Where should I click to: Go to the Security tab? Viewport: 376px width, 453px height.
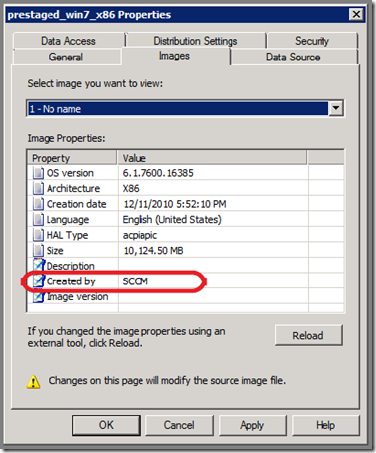tap(312, 41)
